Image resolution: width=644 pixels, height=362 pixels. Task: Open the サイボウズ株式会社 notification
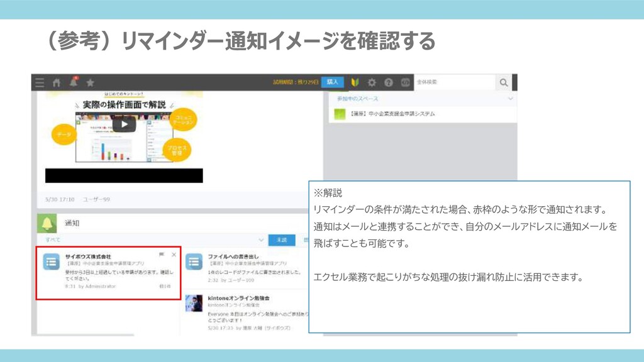[108, 273]
